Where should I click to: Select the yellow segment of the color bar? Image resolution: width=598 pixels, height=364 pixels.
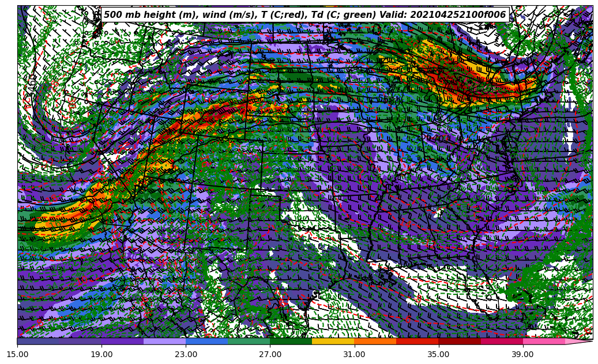tap(333, 341)
